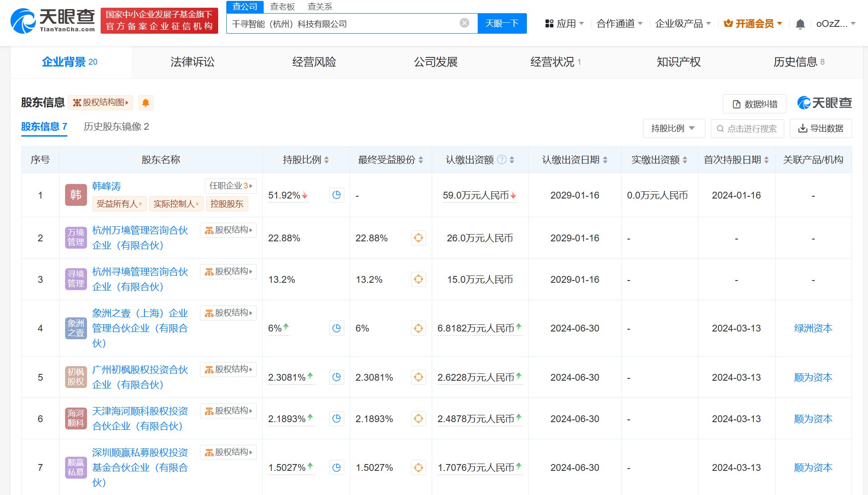
Task: Click help icon next to 认缴出资额
Action: click(x=501, y=160)
